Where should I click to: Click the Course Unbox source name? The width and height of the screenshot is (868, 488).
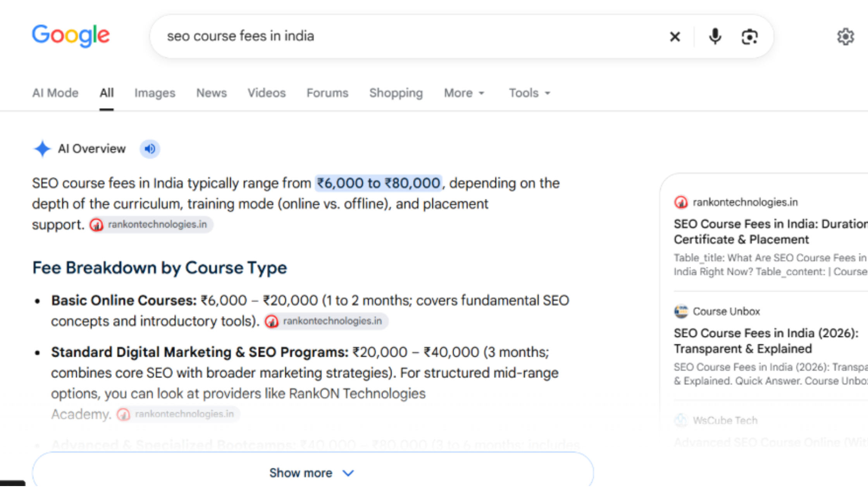(x=726, y=311)
